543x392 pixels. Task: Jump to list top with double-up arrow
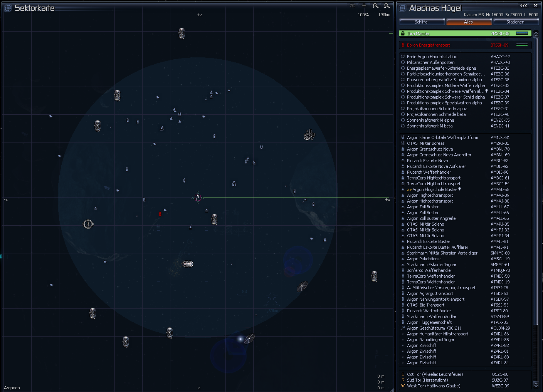(536, 34)
